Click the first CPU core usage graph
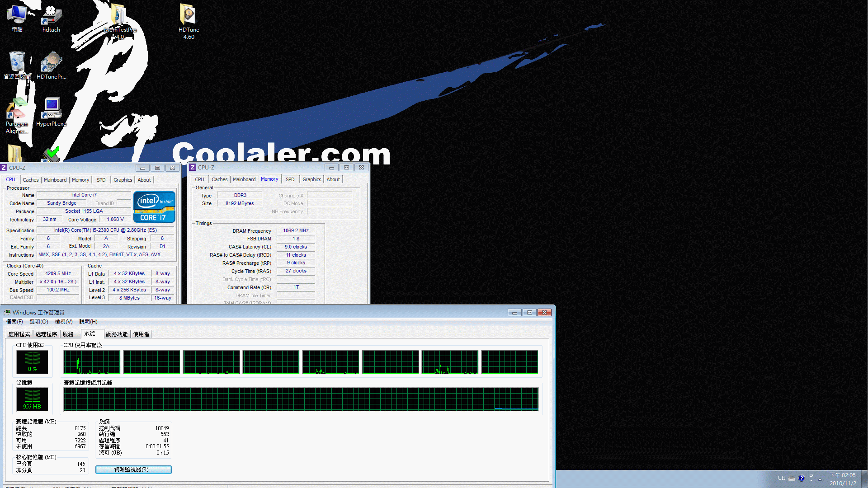 click(92, 362)
